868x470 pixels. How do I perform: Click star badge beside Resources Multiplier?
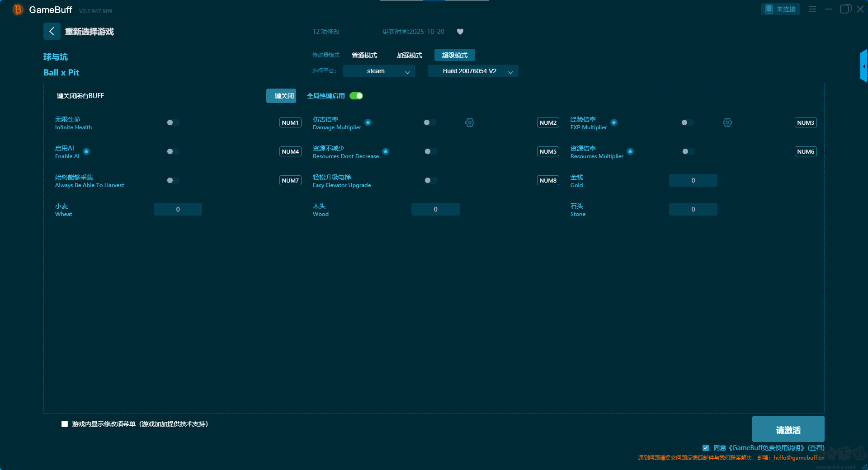(x=630, y=151)
